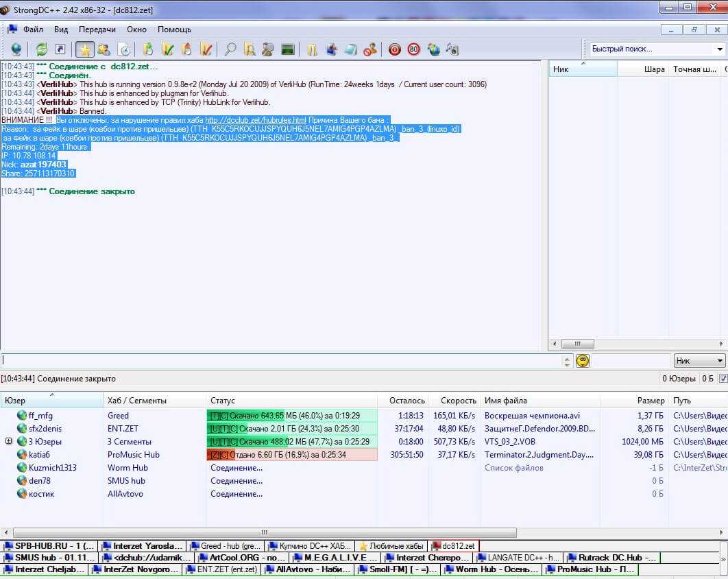The image size is (728, 579).
Task: Click the speaker sound icon in the toolbar
Action: pos(452,49)
